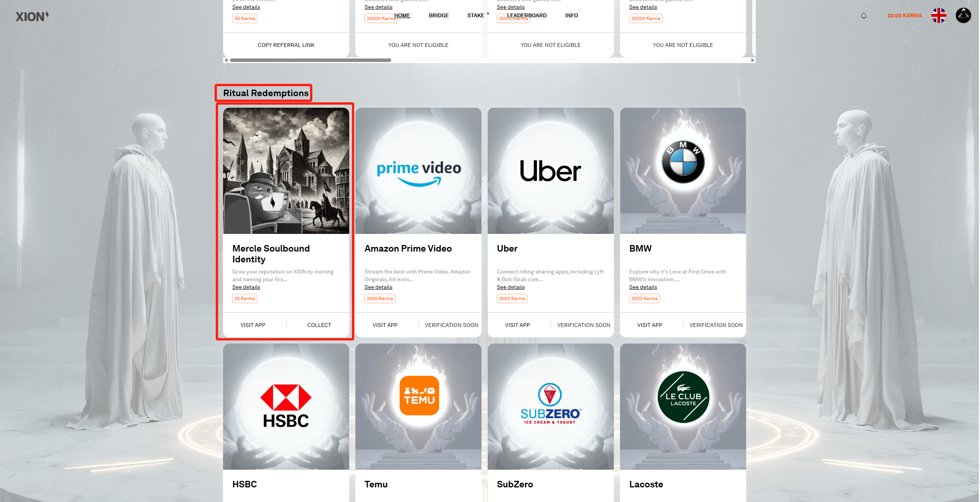Viewport: 980px width, 502px height.
Task: See details for Amazon Prime Video
Action: click(378, 287)
